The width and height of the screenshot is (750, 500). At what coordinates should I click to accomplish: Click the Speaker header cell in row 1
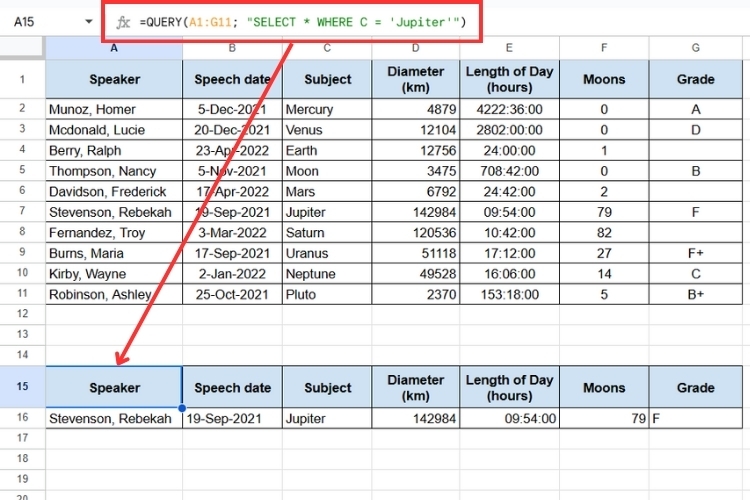[x=114, y=79]
